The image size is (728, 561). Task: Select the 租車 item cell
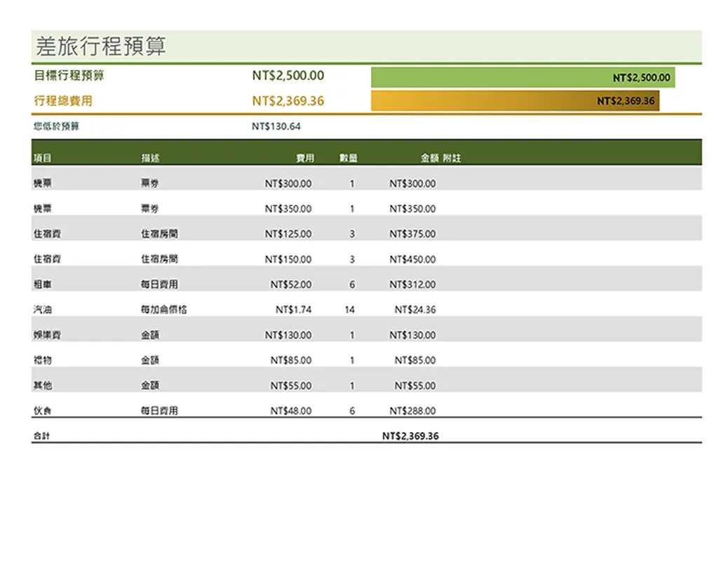click(x=42, y=284)
